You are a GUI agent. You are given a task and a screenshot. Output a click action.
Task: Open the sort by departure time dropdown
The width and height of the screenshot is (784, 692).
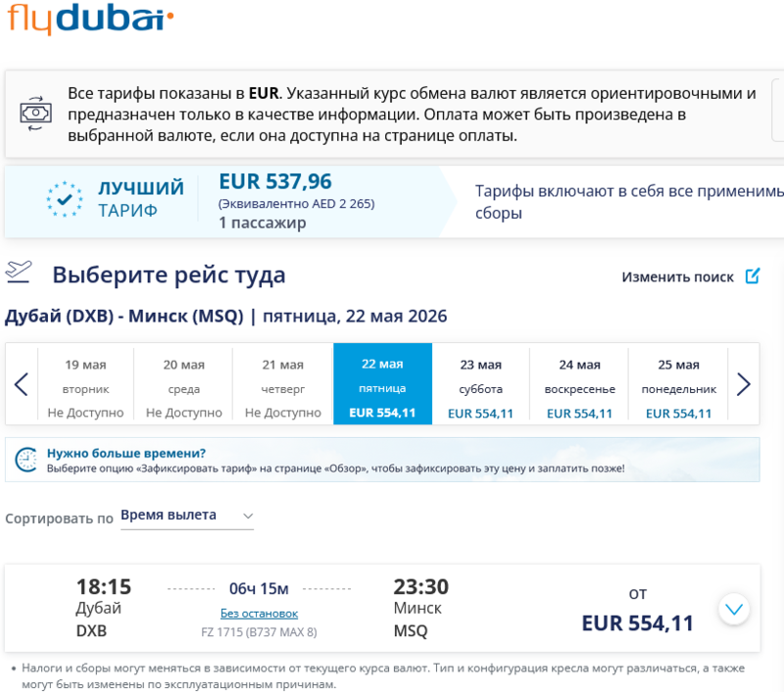pyautogui.click(x=186, y=516)
